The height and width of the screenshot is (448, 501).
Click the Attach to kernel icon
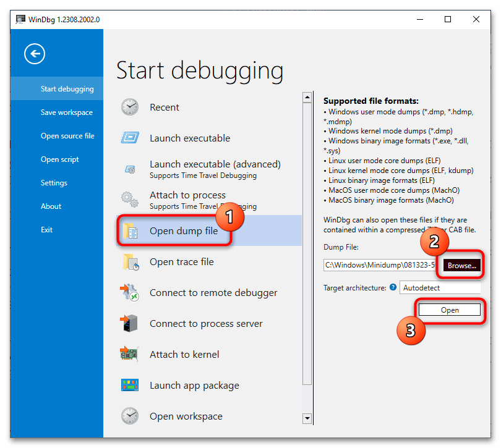pyautogui.click(x=130, y=354)
